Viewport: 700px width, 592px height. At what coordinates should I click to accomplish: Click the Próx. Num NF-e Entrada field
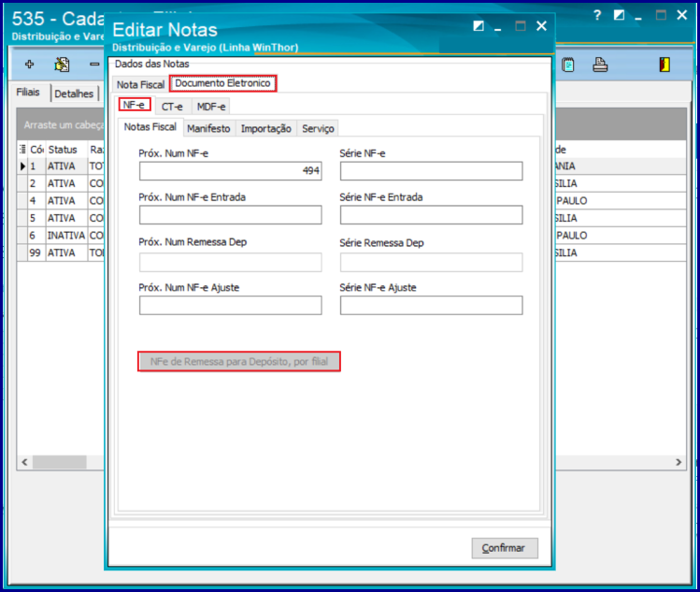point(230,215)
